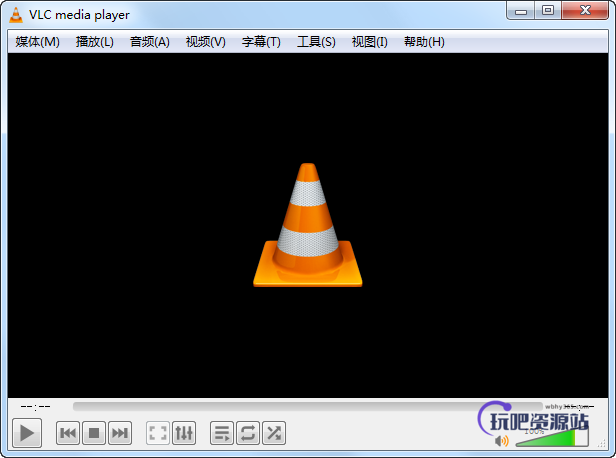Close the VLC media player window
The height and width of the screenshot is (458, 616).
[x=585, y=11]
